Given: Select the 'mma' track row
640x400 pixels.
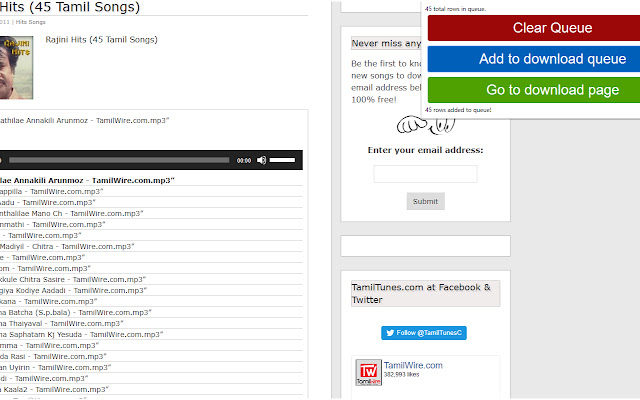Looking at the screenshot, I should (x=151, y=346).
